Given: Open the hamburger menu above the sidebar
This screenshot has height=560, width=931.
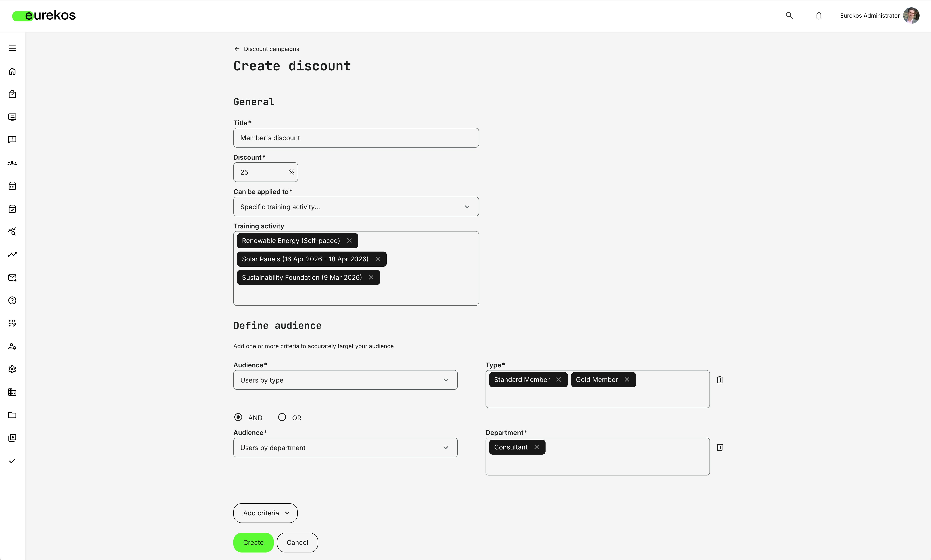Looking at the screenshot, I should (x=12, y=48).
